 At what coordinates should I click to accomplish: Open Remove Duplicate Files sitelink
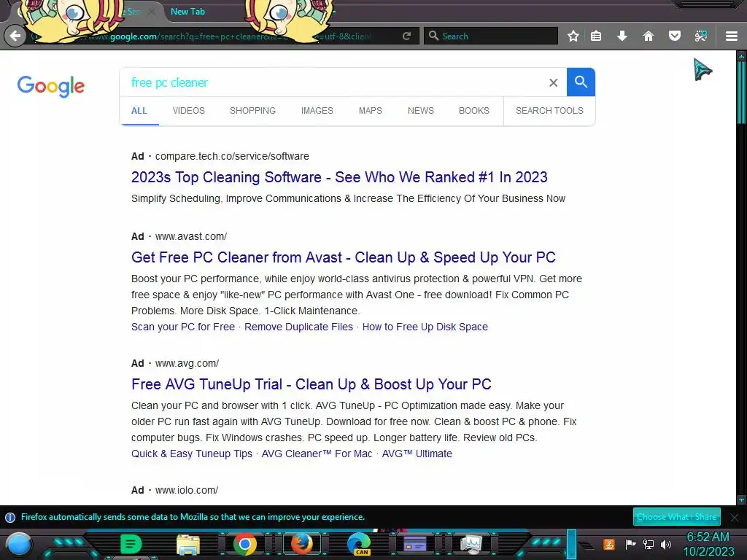click(298, 327)
